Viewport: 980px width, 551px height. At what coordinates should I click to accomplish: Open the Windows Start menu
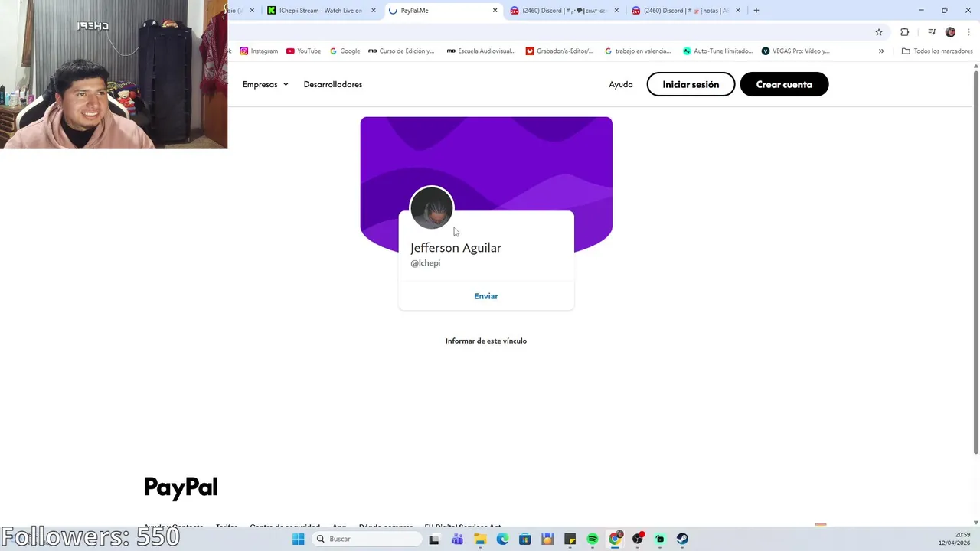(299, 539)
